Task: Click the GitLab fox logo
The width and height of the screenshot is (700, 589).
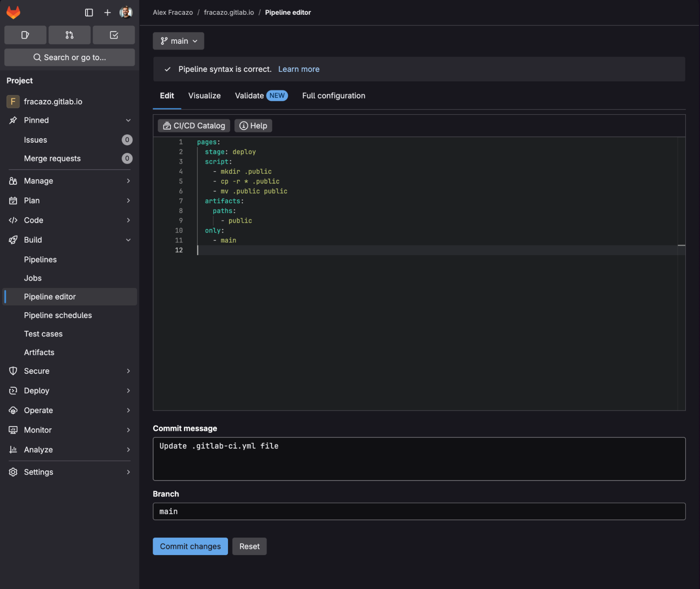Action: coord(13,13)
